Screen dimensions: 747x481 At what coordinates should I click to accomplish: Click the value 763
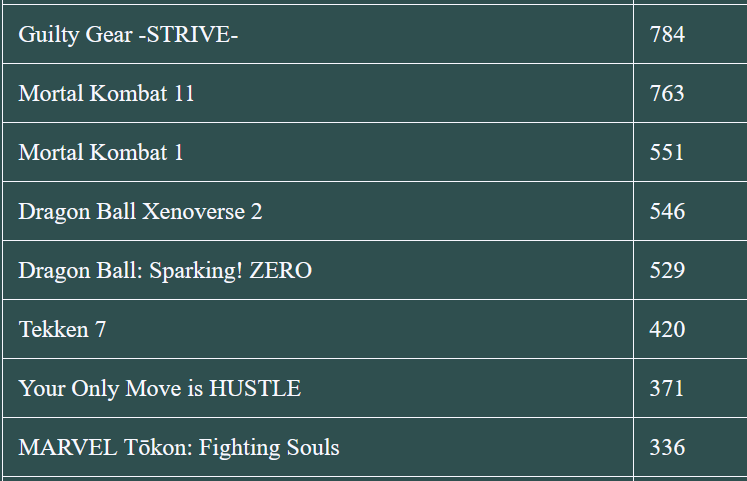coord(667,93)
